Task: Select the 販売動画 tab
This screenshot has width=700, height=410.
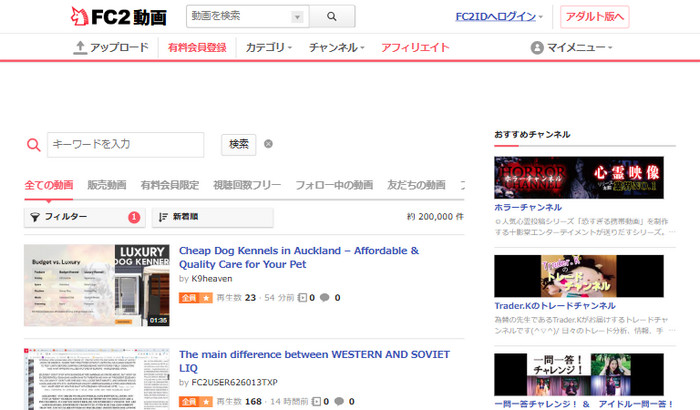Action: coord(107,185)
